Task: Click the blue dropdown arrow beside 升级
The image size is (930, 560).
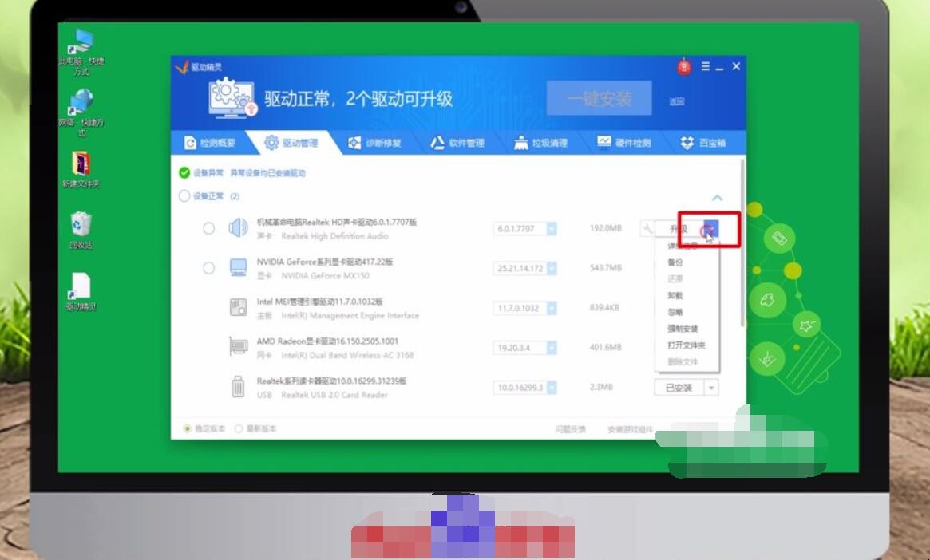Action: pyautogui.click(x=710, y=229)
